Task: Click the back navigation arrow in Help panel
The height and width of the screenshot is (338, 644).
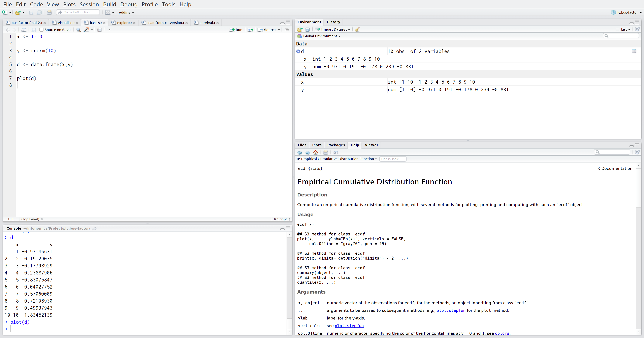Action: point(299,152)
